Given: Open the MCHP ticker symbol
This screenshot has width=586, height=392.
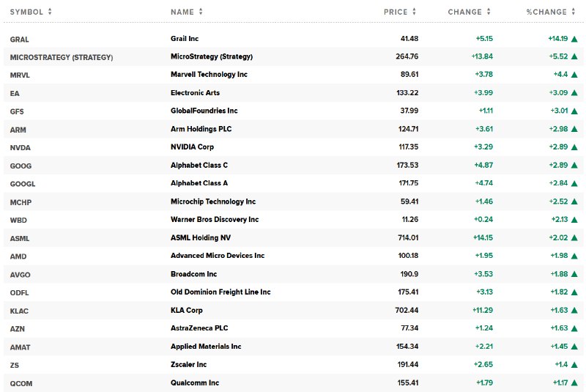Looking at the screenshot, I should pyautogui.click(x=21, y=202).
